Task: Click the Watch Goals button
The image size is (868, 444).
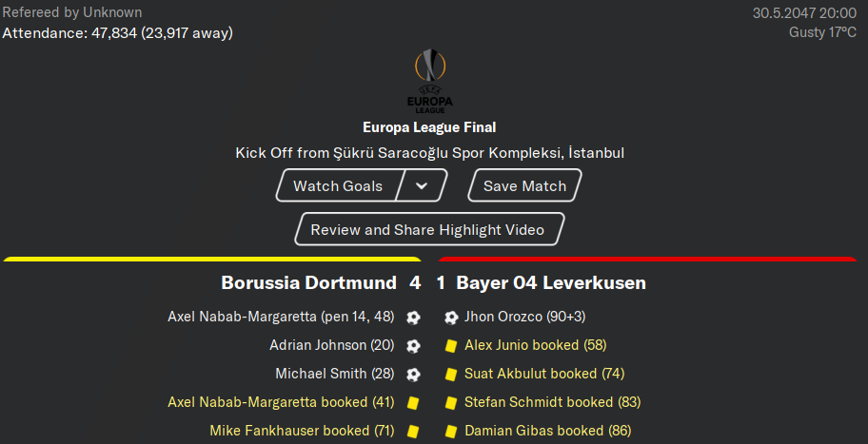Action: 338,185
